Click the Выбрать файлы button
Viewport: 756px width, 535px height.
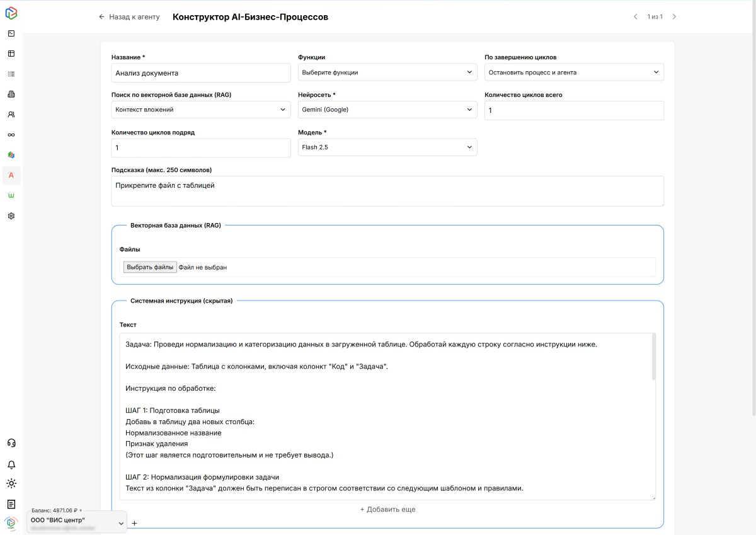click(x=150, y=267)
